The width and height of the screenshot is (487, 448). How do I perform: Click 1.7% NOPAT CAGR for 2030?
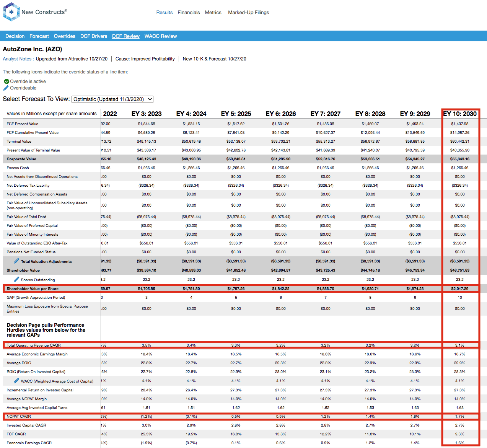(x=460, y=417)
